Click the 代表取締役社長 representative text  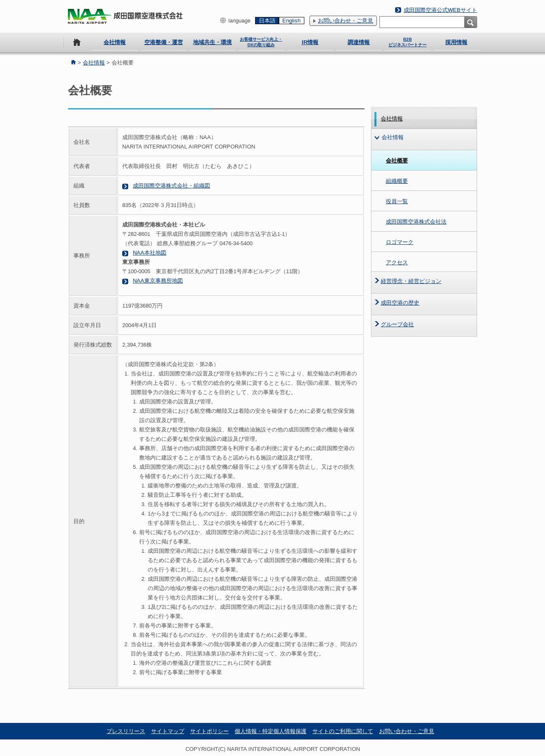pos(188,166)
